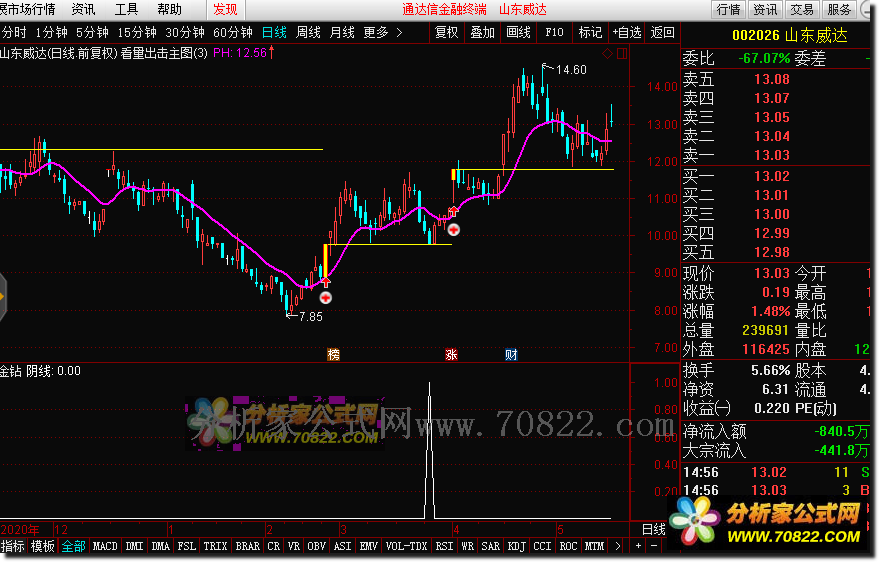Switch to 15分钟 period

click(137, 33)
